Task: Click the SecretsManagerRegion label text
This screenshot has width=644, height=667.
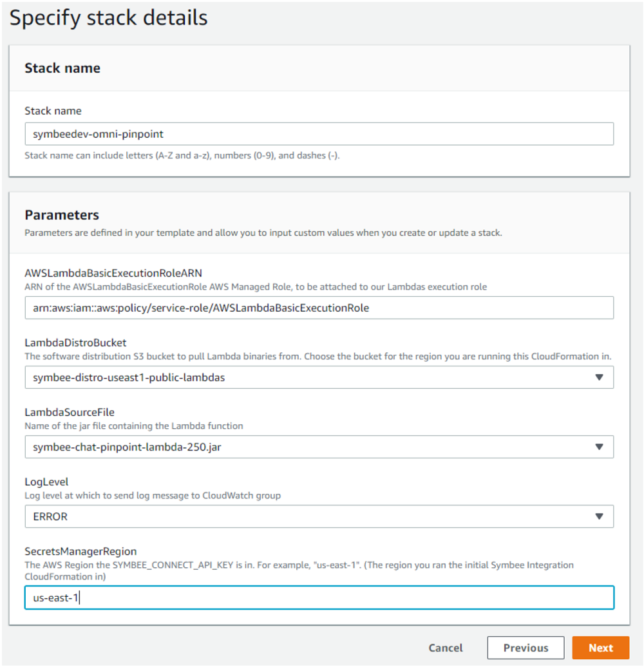Action: point(80,551)
